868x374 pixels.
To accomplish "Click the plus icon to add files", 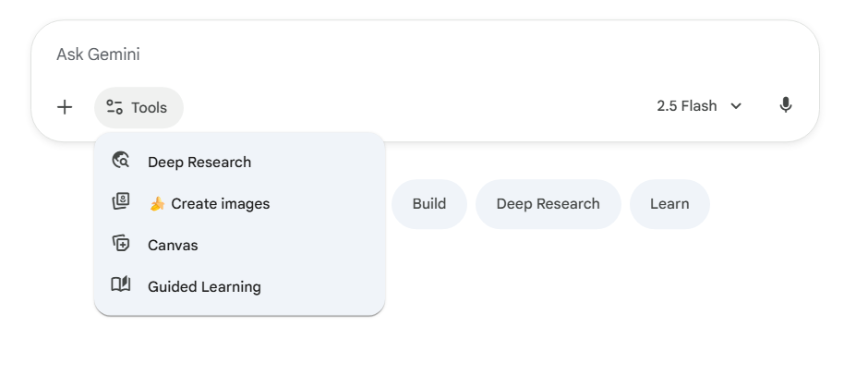I will click(x=65, y=107).
